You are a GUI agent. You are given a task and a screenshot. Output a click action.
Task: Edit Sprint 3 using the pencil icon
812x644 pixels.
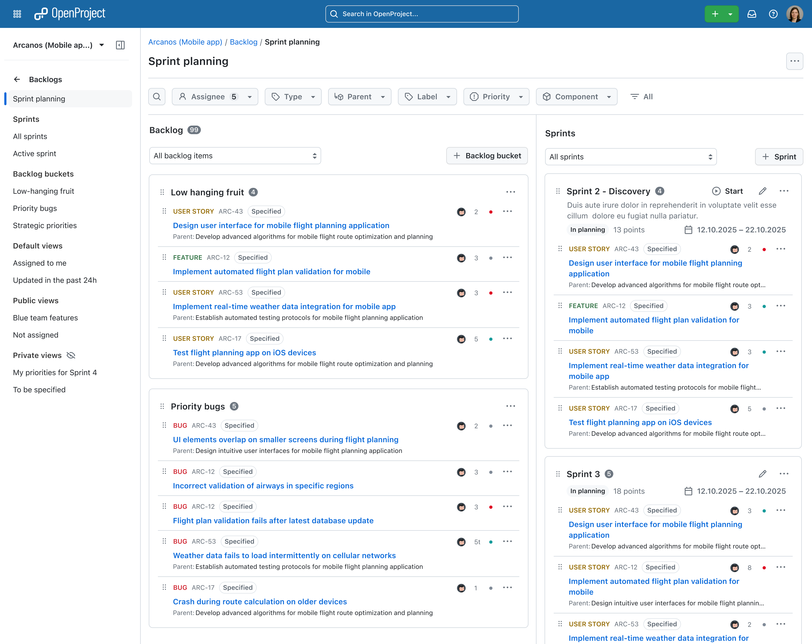pyautogui.click(x=763, y=474)
